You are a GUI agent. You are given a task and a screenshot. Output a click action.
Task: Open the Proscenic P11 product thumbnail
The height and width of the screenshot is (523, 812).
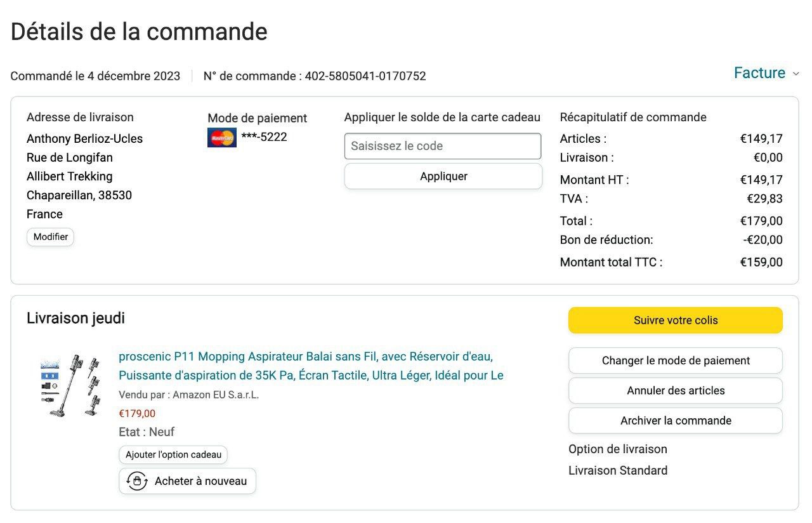click(70, 385)
